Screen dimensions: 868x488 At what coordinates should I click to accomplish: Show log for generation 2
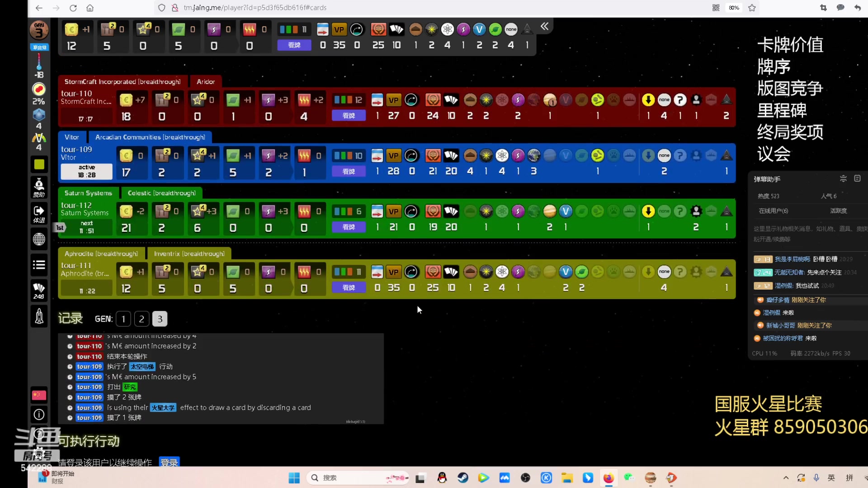tap(142, 319)
